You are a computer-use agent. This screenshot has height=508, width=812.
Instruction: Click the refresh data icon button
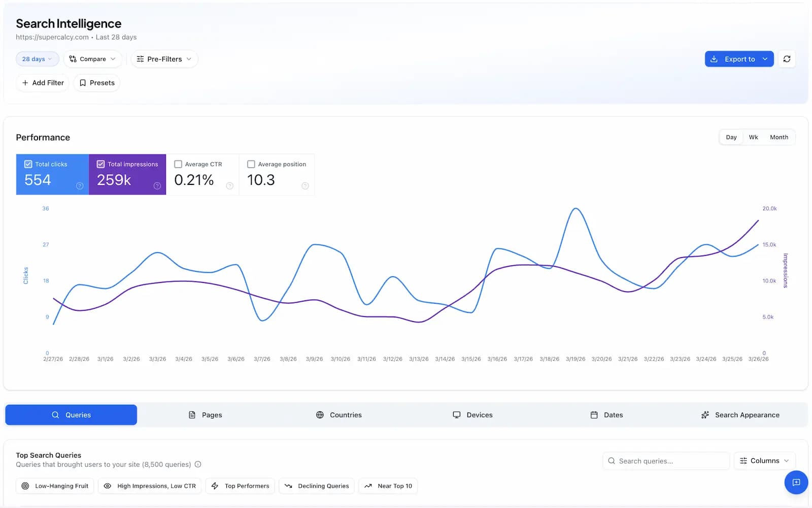click(787, 59)
